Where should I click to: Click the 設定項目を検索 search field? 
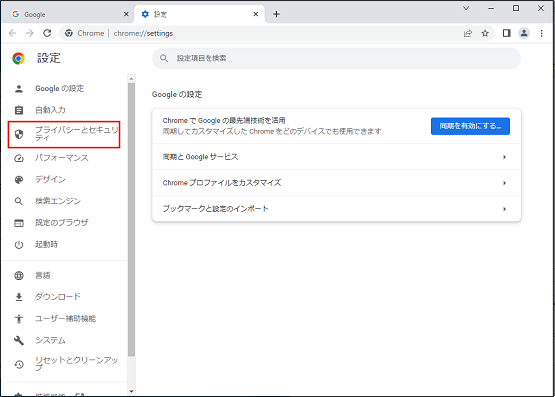(336, 58)
